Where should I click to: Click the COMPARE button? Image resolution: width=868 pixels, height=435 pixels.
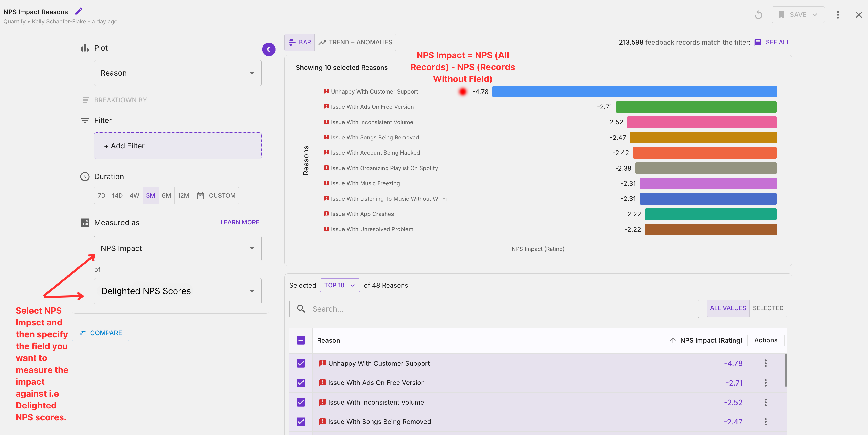pos(100,333)
